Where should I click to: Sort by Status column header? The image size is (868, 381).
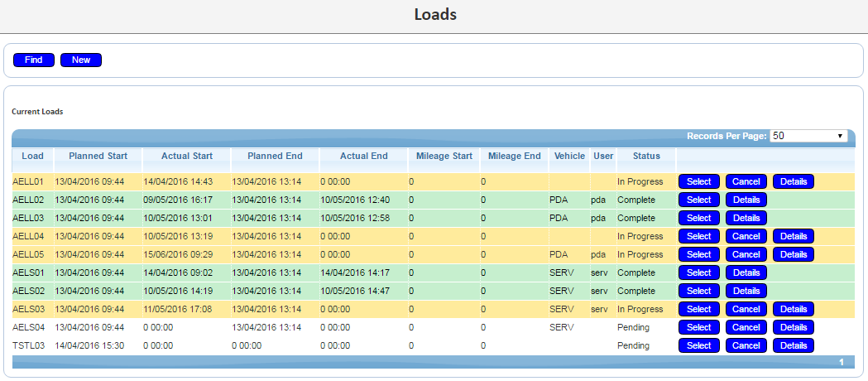pyautogui.click(x=646, y=157)
